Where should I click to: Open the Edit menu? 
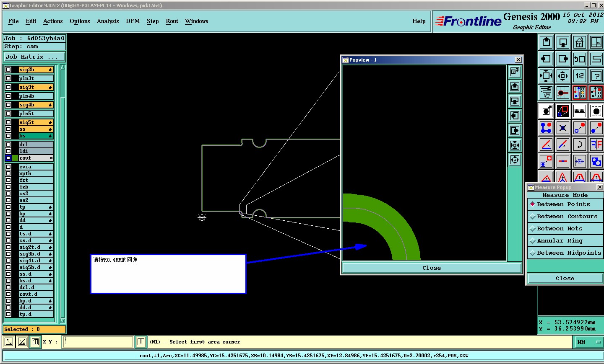31,21
